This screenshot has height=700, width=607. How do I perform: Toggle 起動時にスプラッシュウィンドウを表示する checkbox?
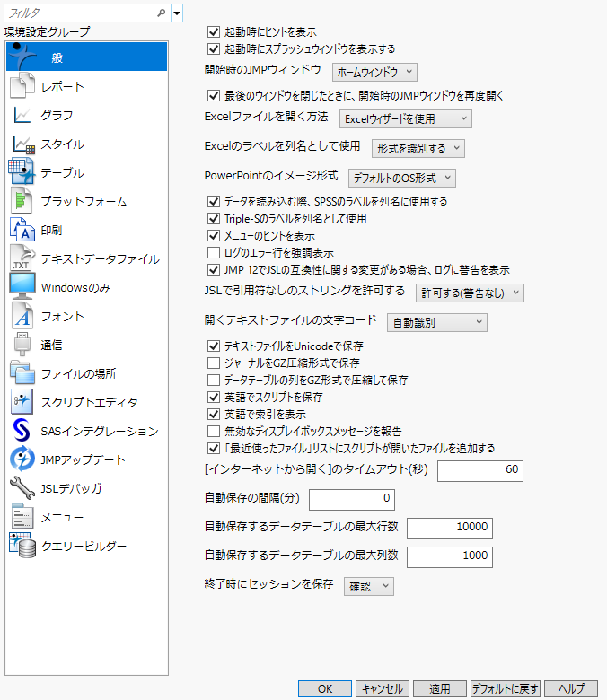(214, 48)
